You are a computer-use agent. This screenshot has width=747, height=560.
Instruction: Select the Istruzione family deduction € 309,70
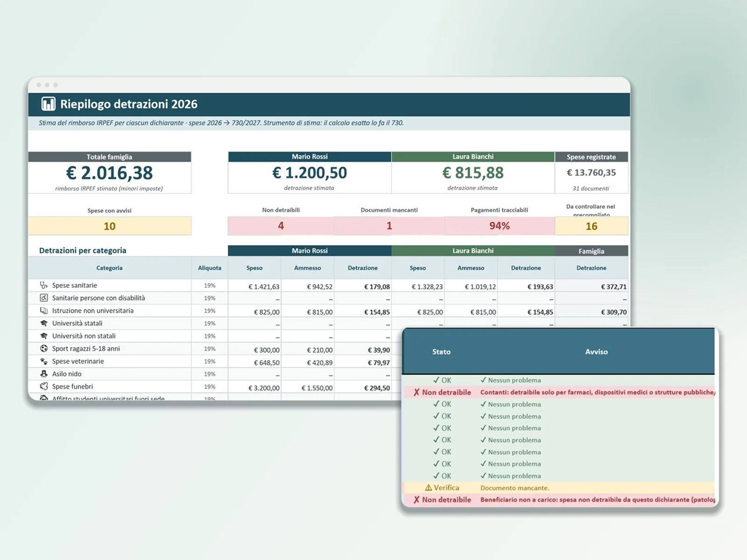(613, 312)
